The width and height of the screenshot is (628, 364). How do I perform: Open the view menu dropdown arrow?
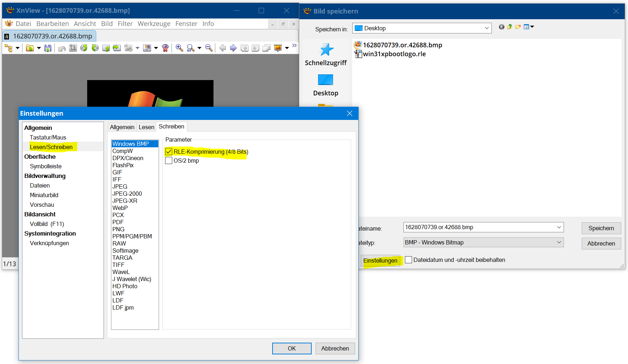[x=532, y=27]
